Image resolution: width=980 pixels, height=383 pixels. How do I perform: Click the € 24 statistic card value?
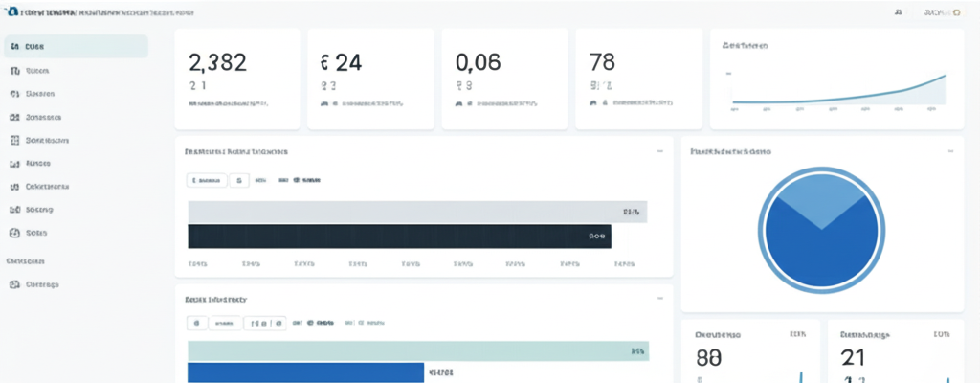341,62
